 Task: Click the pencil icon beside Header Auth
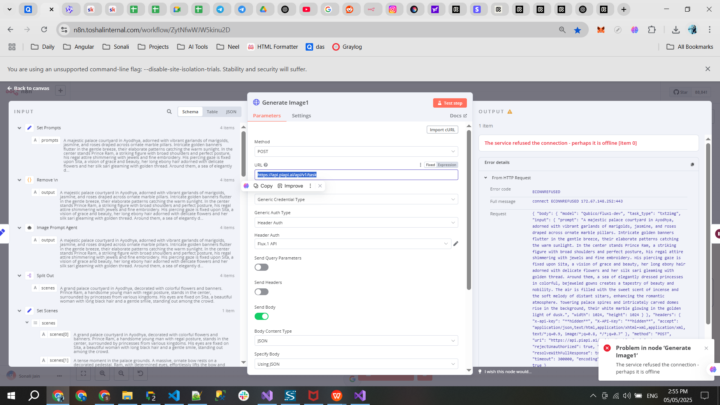coord(456,243)
